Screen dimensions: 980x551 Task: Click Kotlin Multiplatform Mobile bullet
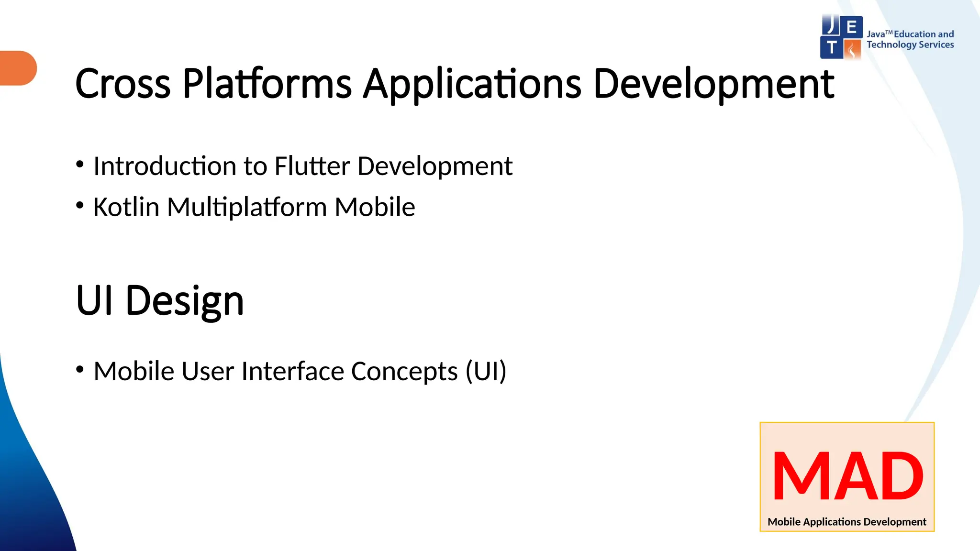[x=254, y=207]
